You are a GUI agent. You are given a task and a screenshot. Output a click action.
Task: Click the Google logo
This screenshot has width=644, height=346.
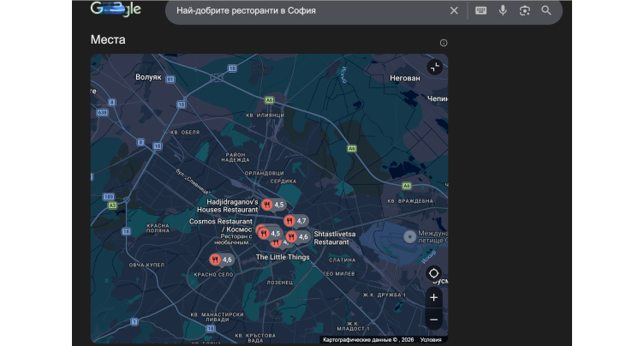[x=116, y=9]
